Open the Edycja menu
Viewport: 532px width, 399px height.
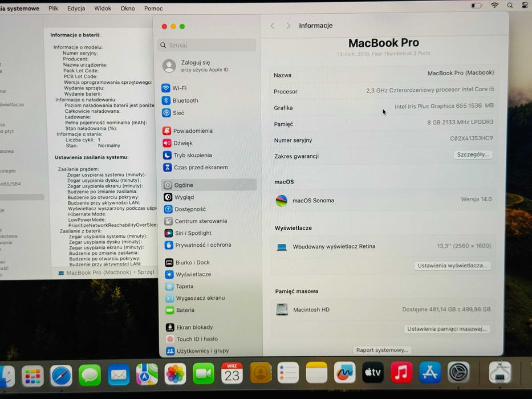point(76,9)
